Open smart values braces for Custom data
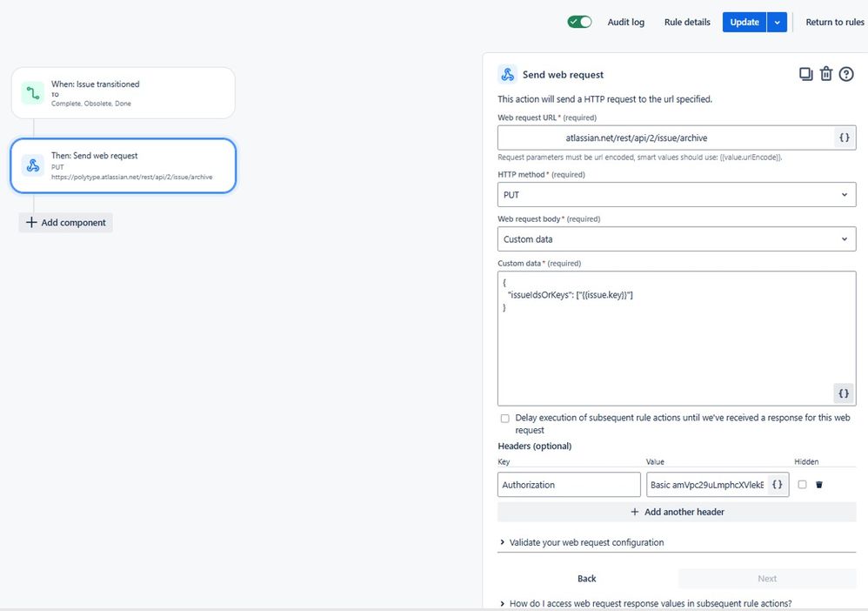The image size is (868, 611). click(843, 393)
